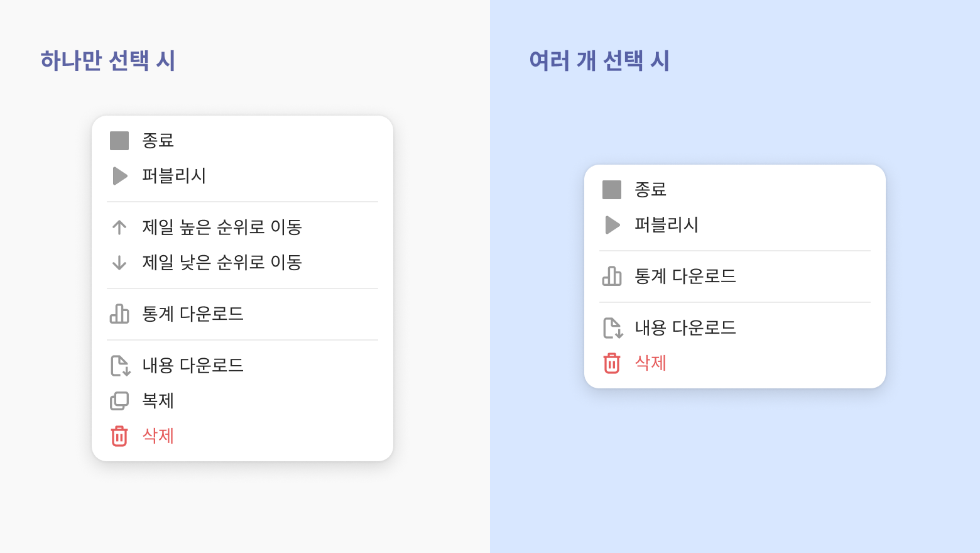The width and height of the screenshot is (980, 553).
Task: Click the down arrow icon for lowest priority
Action: 119,263
